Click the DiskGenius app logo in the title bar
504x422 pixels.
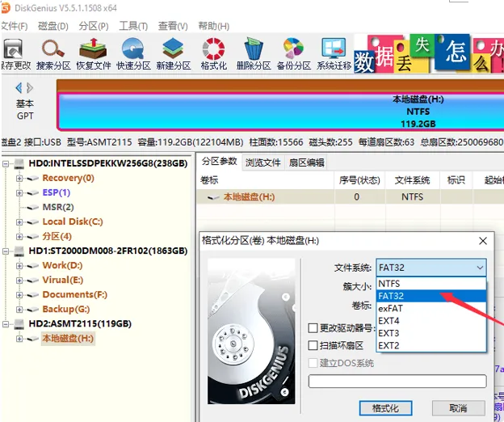(x=6, y=8)
